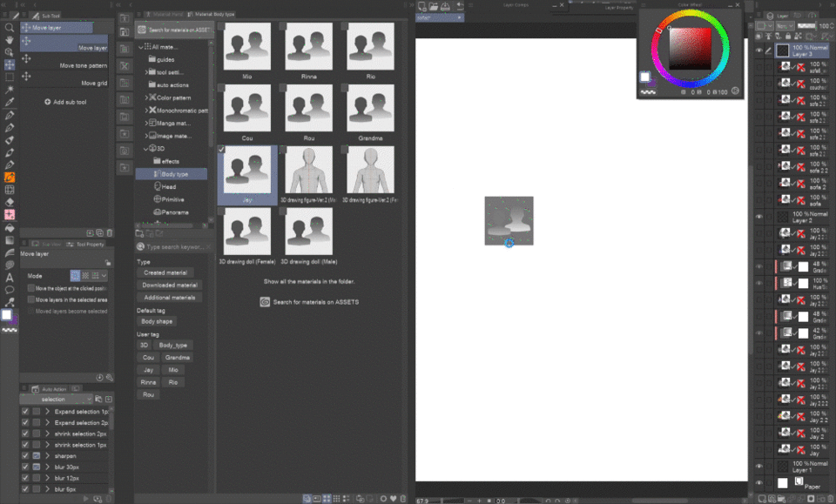Select the Move grid sub tool

[64, 79]
